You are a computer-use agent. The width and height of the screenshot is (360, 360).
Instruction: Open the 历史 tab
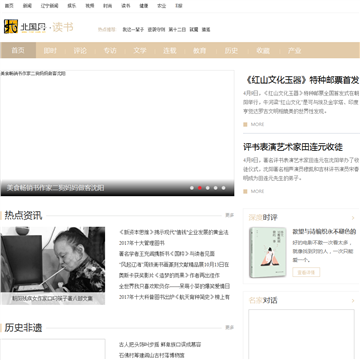tap(231, 50)
